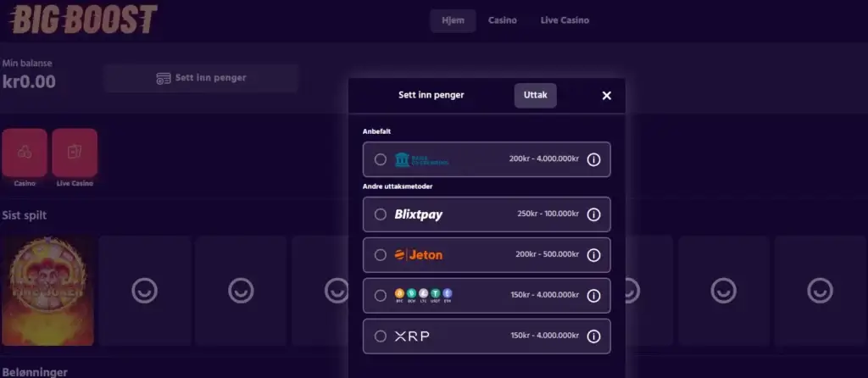
Task: Select the BTC crypto coins radio button
Action: pyautogui.click(x=381, y=296)
